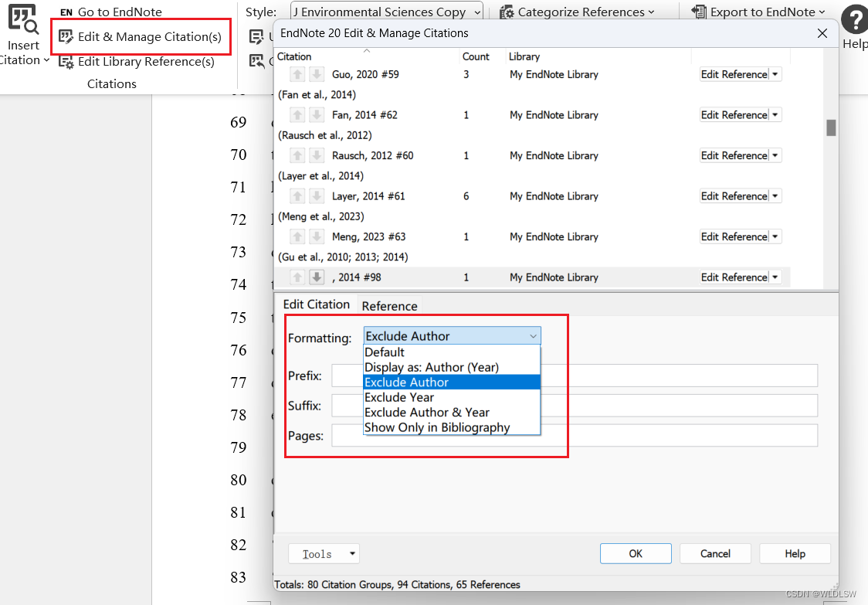
Task: Grab the citation list scrollbar thumb
Action: 831,127
